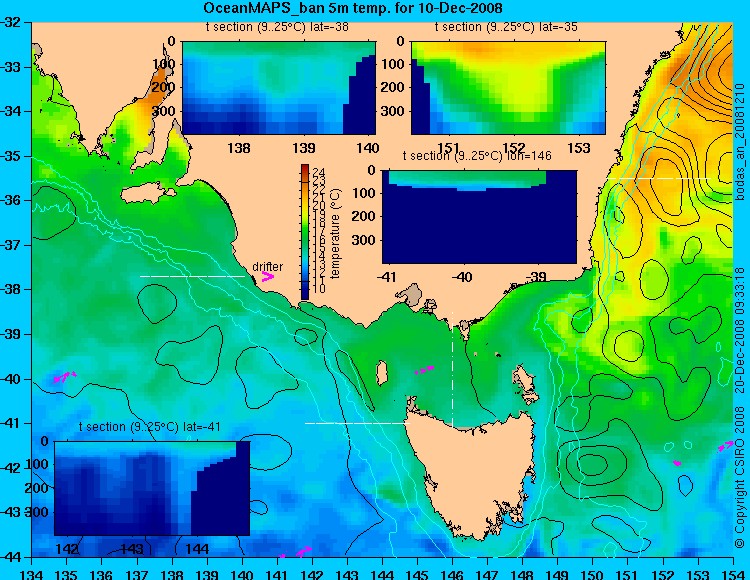Open the lat=-35 temperature section inset
Screen dimensions: 750x580
tap(508, 88)
